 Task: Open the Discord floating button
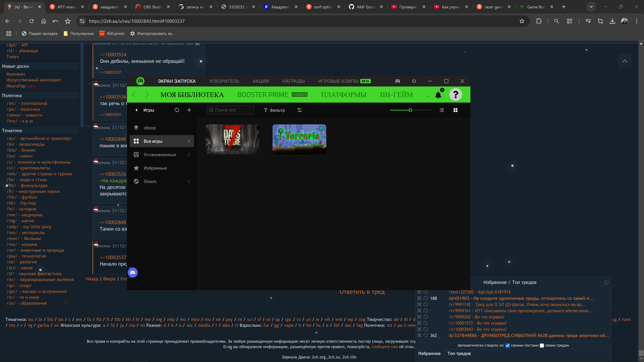132,273
